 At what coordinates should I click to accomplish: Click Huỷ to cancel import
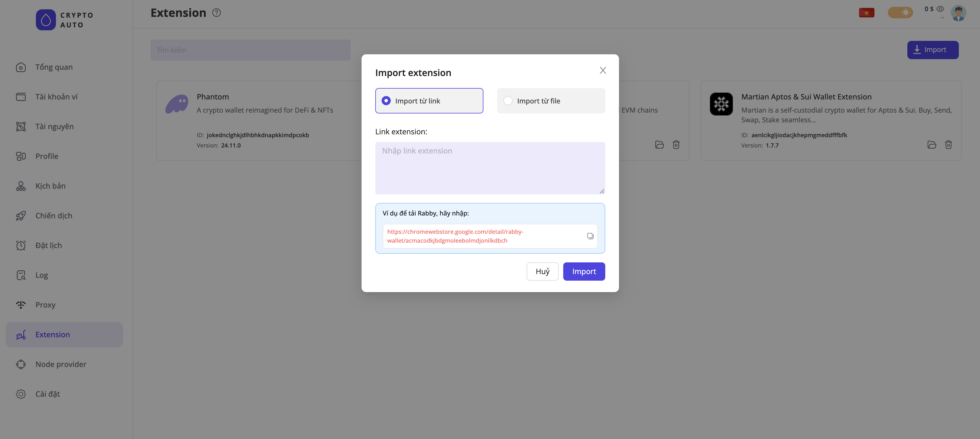point(542,272)
